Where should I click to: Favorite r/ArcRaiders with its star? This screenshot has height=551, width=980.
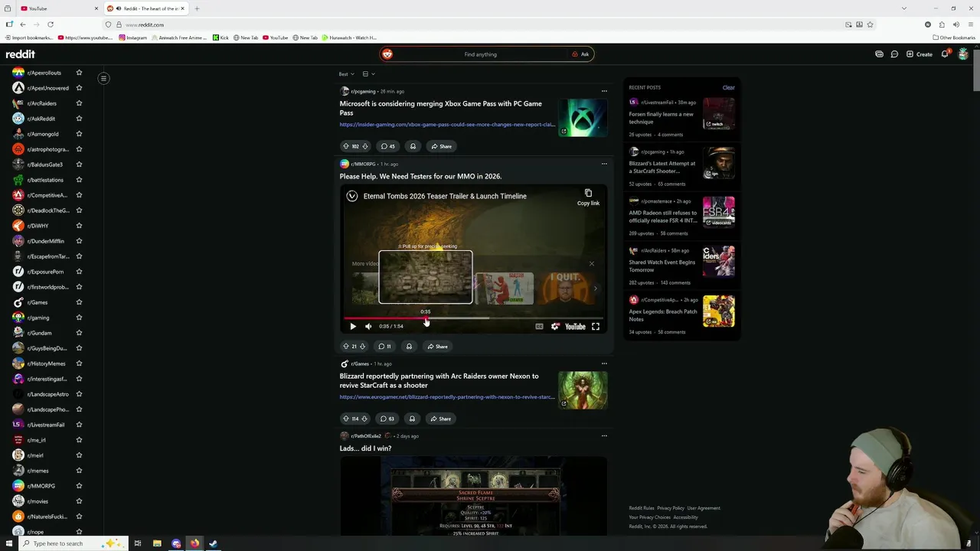coord(79,103)
